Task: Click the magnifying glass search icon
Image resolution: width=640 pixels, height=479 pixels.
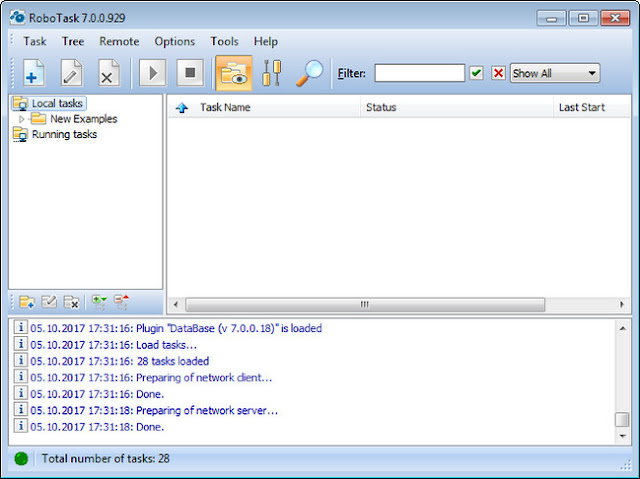Action: click(309, 73)
